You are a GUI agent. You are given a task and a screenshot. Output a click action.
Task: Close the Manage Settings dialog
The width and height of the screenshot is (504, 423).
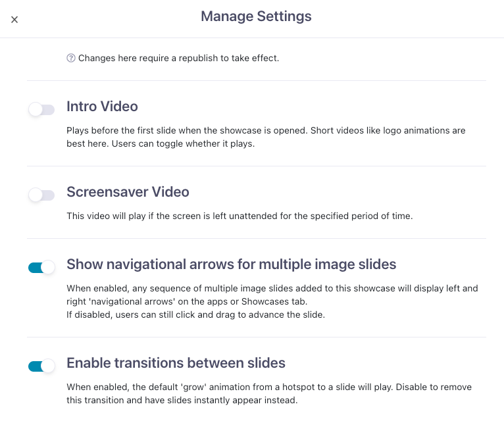point(14,20)
